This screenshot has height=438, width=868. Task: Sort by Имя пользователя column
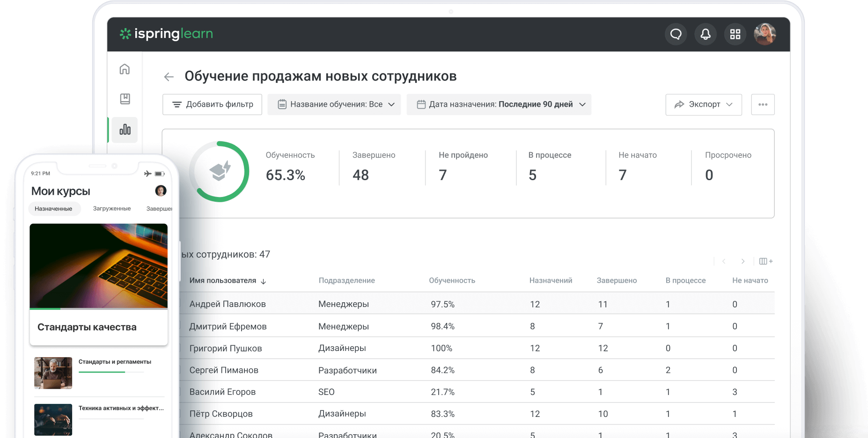[x=228, y=281]
